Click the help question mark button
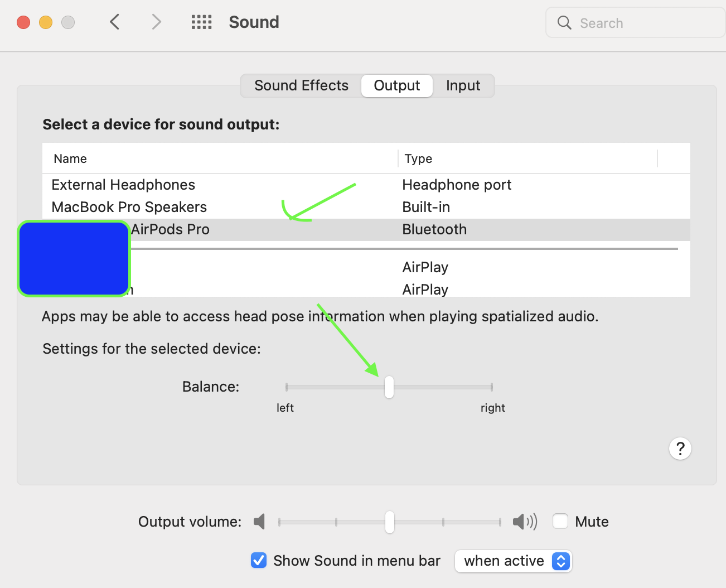This screenshot has height=588, width=726. pos(680,449)
